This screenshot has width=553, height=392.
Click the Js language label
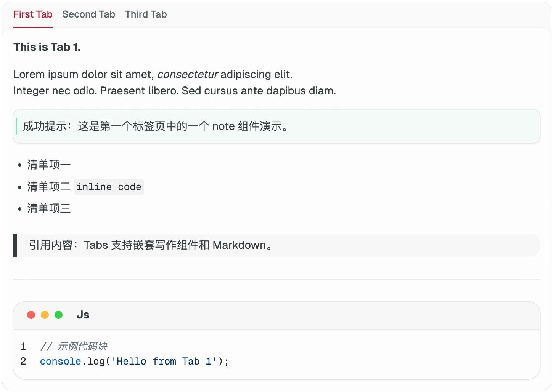point(83,315)
